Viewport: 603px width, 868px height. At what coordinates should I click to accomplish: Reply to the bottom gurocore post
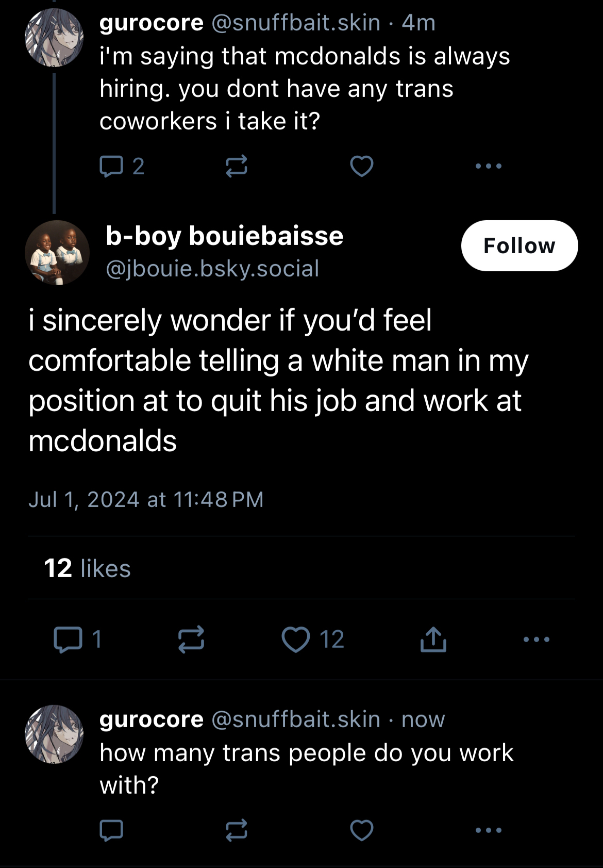(111, 830)
